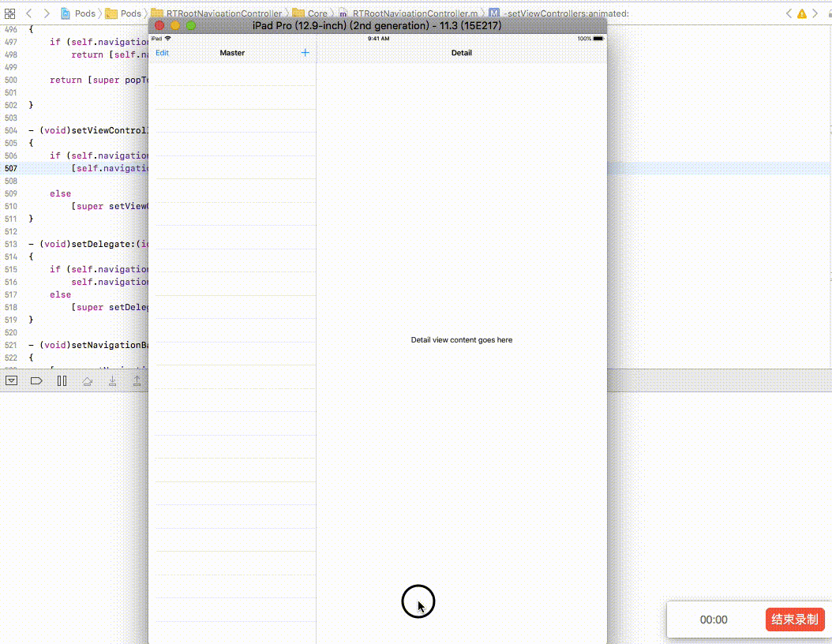Go back in Xcode editor history
Viewport: 832px width, 644px height.
(28, 13)
